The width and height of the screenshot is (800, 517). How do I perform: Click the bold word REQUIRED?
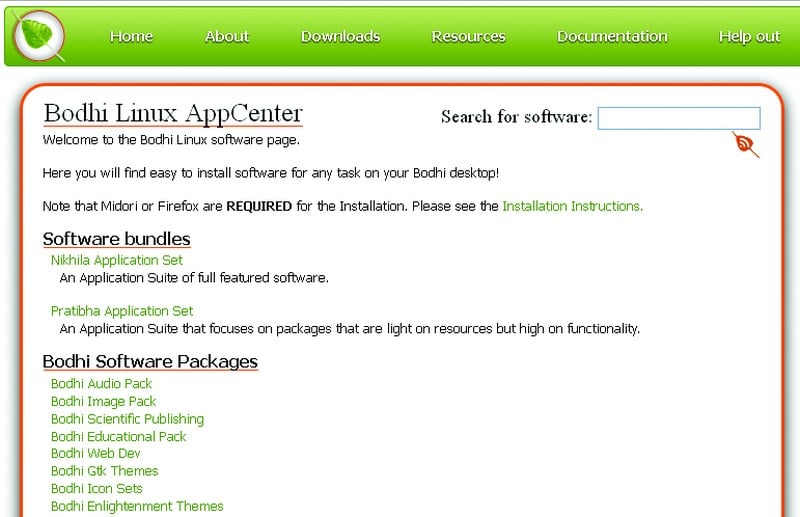[x=259, y=206]
